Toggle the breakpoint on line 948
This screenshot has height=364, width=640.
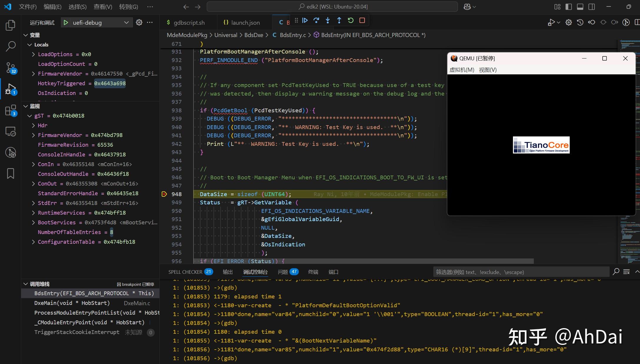[164, 194]
